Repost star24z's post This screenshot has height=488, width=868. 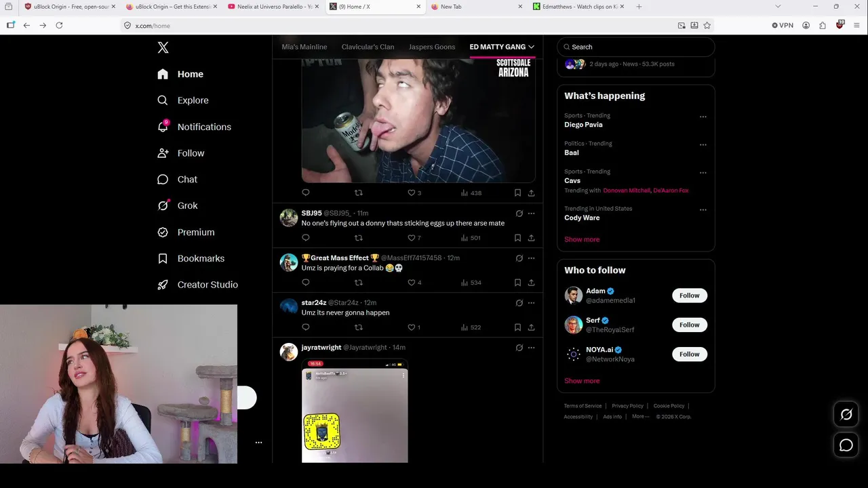coord(359,327)
